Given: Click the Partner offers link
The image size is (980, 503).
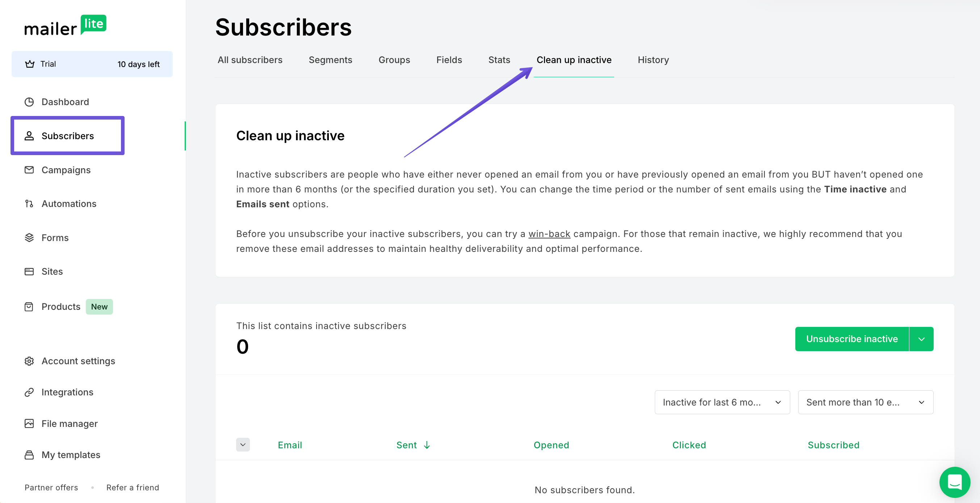Looking at the screenshot, I should (51, 487).
